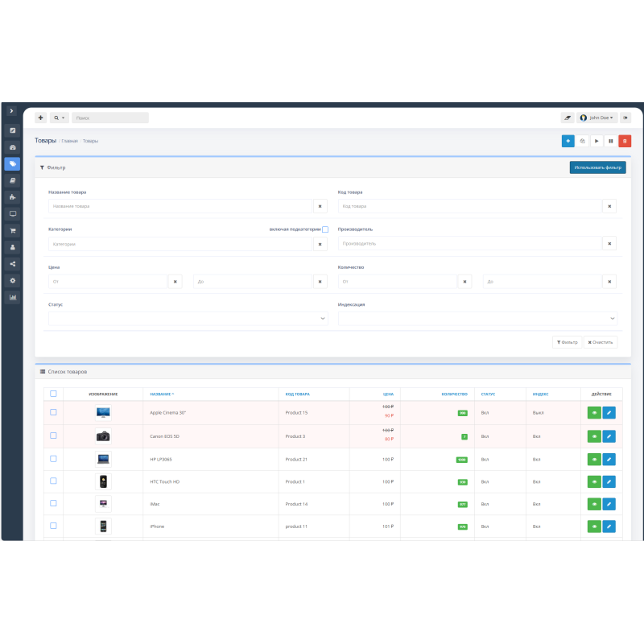The image size is (644, 644).
Task: Open the Catalog section from the sidebar
Action: pos(11,164)
